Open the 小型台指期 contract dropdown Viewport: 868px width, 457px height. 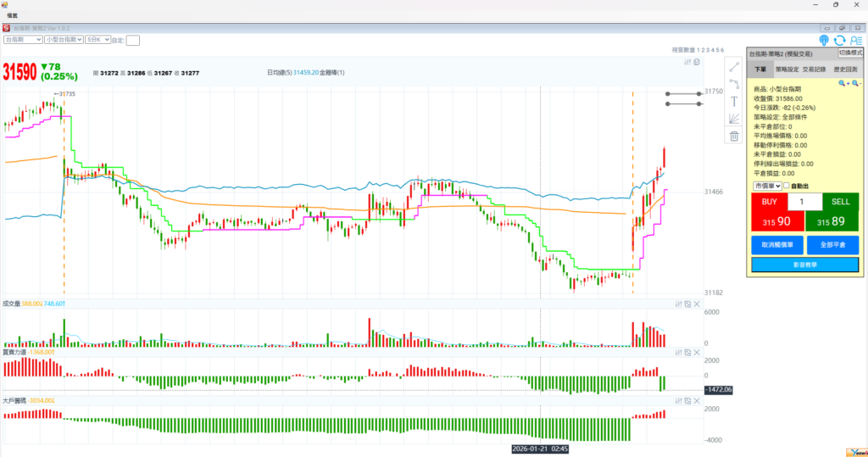62,39
